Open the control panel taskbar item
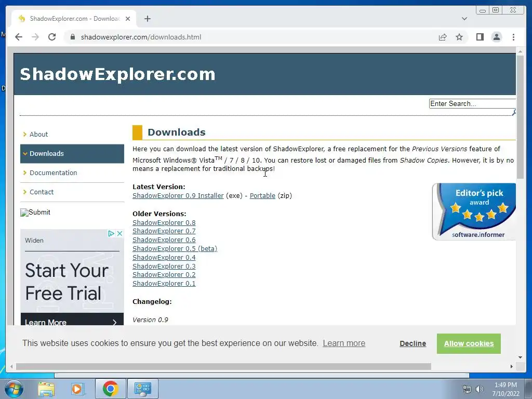 point(142,389)
